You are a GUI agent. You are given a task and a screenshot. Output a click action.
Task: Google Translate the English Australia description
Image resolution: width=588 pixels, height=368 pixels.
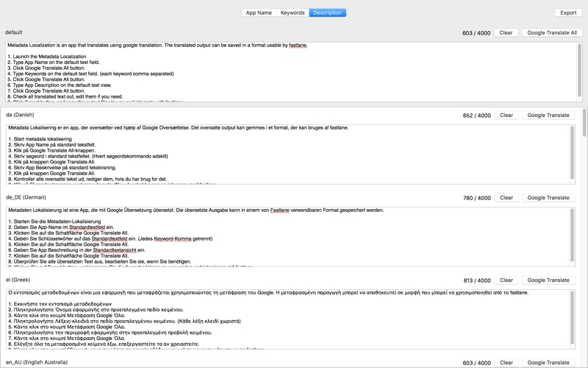pos(548,363)
